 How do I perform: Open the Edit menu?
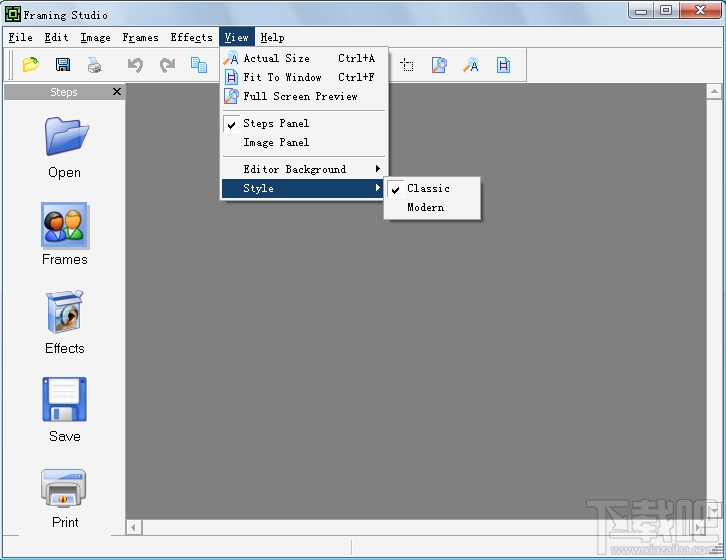pos(56,38)
